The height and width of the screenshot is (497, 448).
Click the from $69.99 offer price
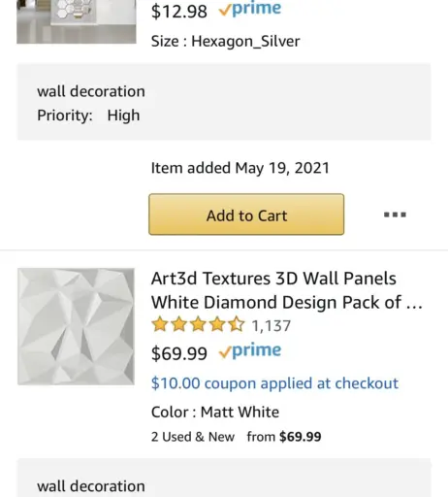284,437
